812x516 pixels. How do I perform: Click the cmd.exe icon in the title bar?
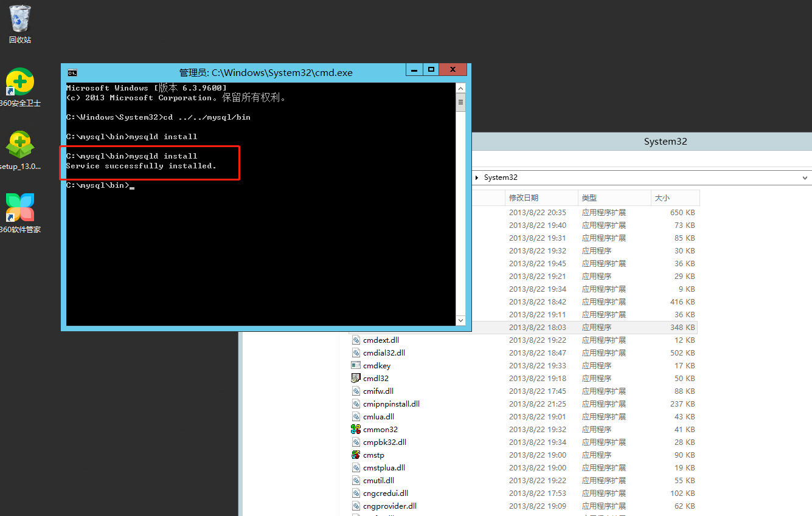coord(72,72)
